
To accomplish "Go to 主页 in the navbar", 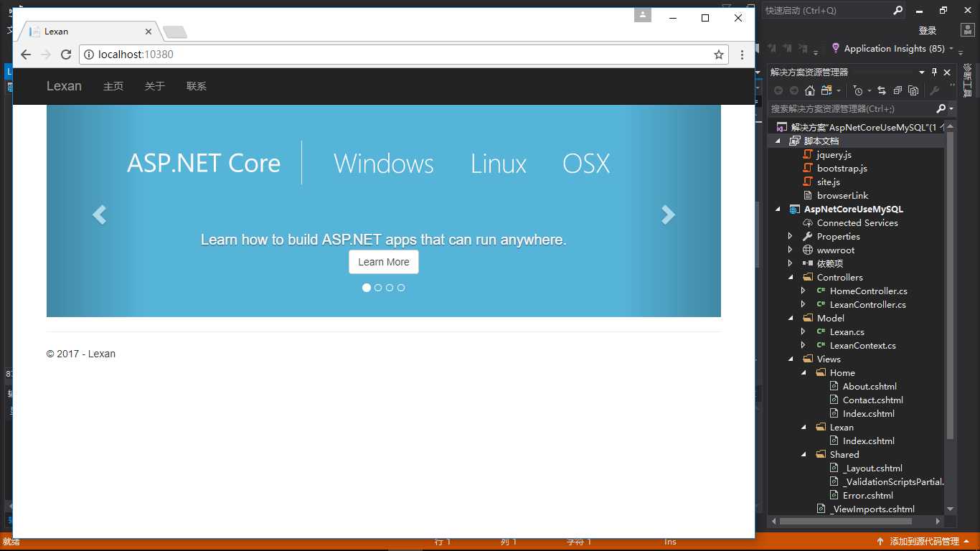I will (113, 86).
